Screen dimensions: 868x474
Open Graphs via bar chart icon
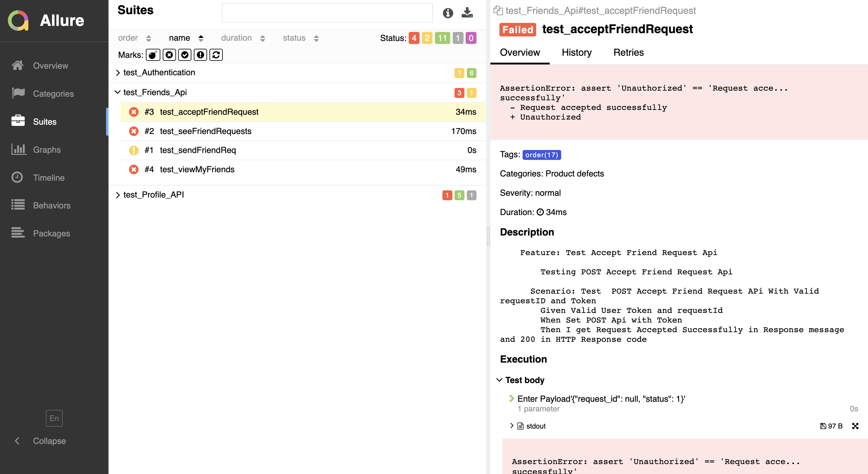point(18,149)
